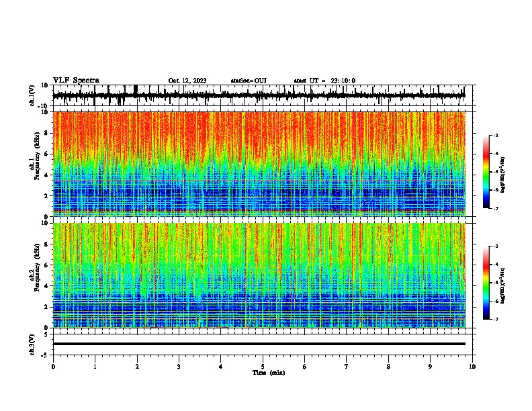This screenshot has height=411, width=532.
Task: Click time-axis tick label "3"
Action: [x=179, y=367]
